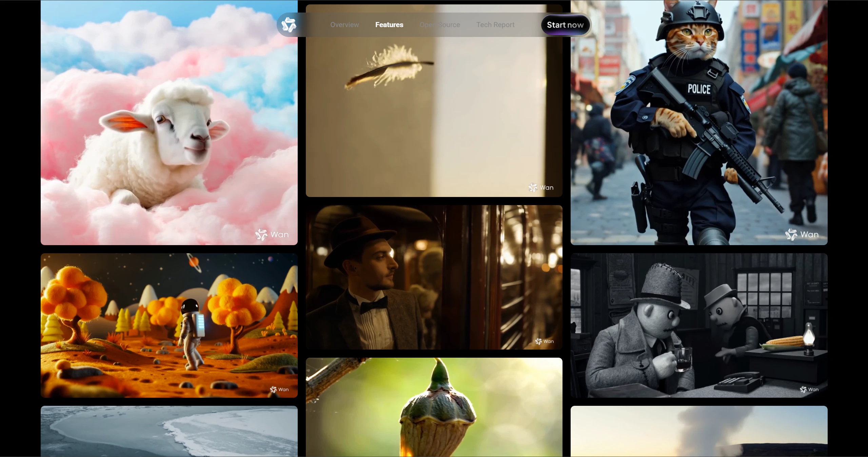Image resolution: width=868 pixels, height=457 pixels.
Task: Click Wan watermark on feather video
Action: pos(541,187)
